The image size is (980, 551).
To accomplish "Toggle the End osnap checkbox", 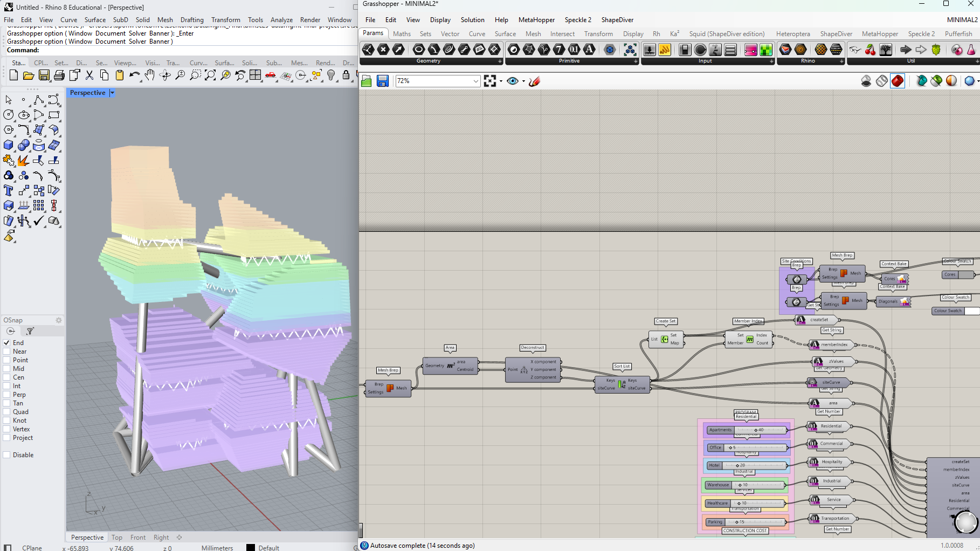I will point(7,343).
